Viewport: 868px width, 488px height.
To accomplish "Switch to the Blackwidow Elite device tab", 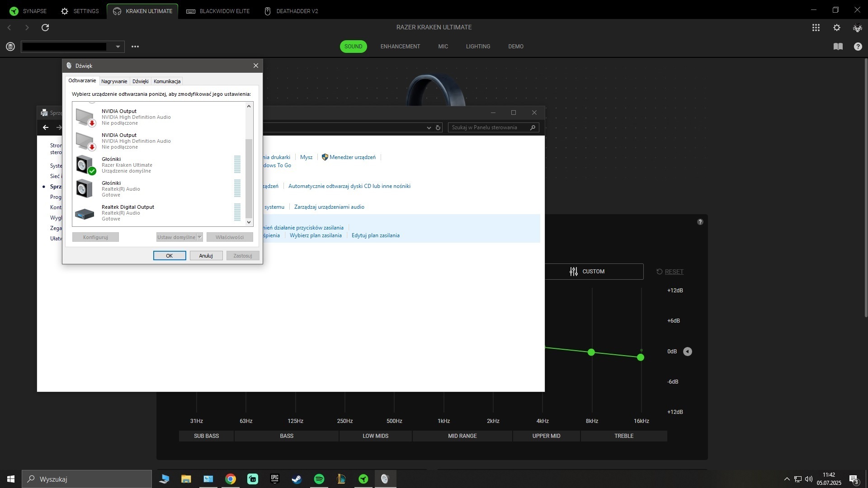I will (x=218, y=11).
